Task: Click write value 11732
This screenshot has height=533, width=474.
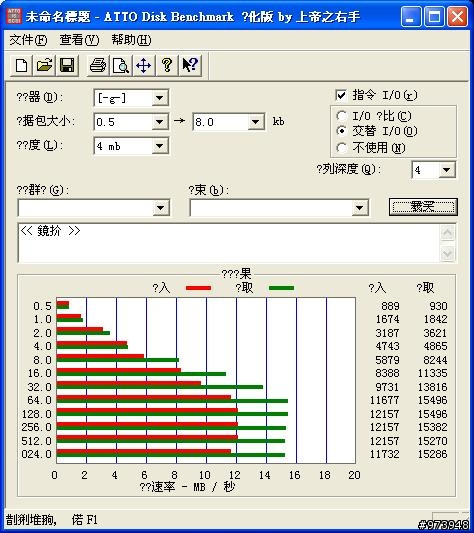Action: (385, 454)
